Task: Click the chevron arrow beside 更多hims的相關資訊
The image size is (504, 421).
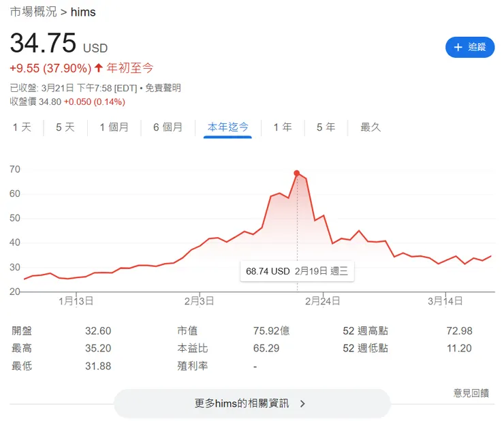Action: click(302, 404)
